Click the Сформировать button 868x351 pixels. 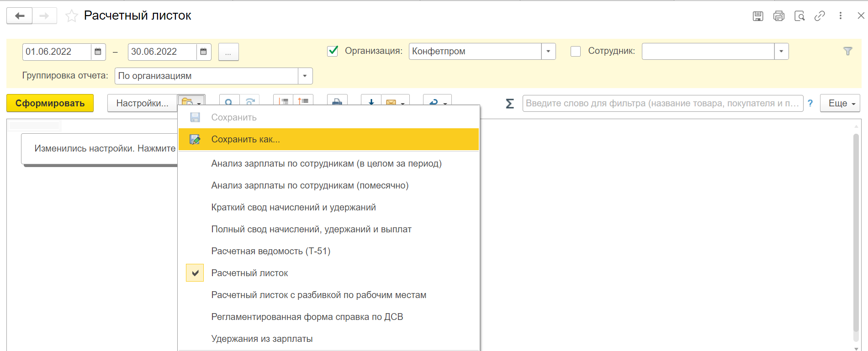pyautogui.click(x=50, y=103)
